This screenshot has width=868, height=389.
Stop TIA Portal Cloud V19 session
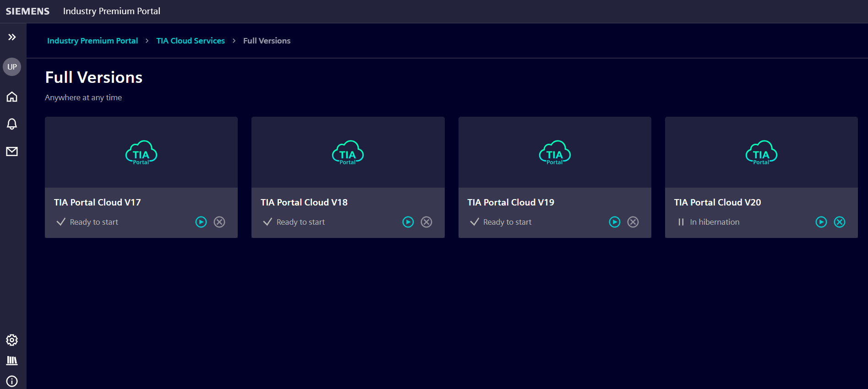633,222
